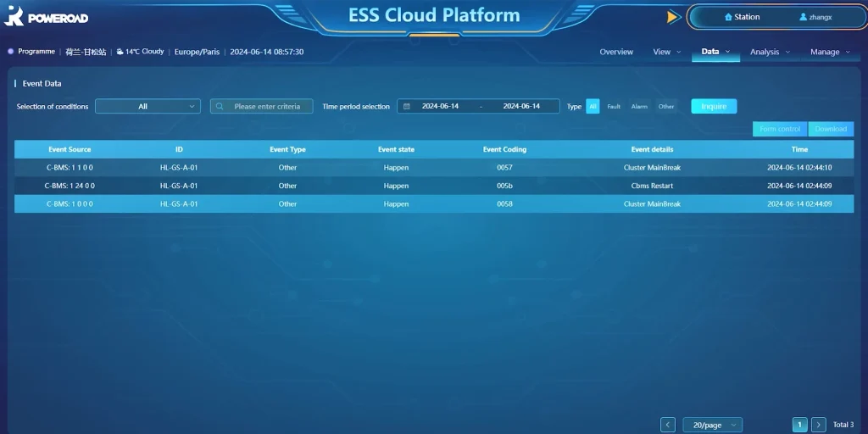Image resolution: width=868 pixels, height=434 pixels.
Task: Select the Alarm type filter
Action: (x=639, y=107)
